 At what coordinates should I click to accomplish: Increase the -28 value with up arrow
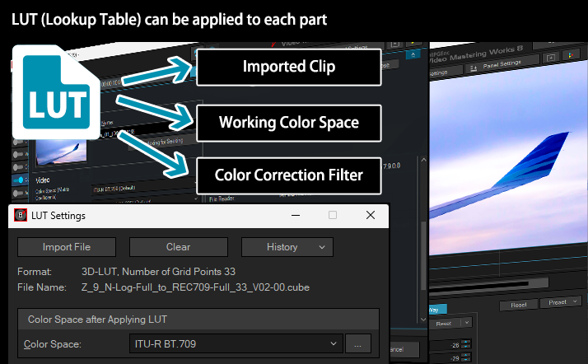point(466,343)
